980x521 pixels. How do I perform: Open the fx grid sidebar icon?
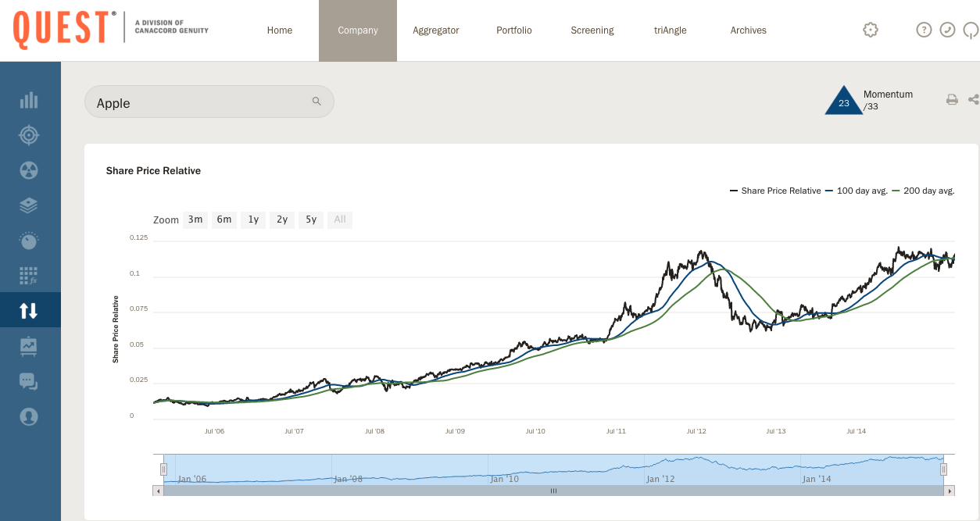(x=29, y=276)
